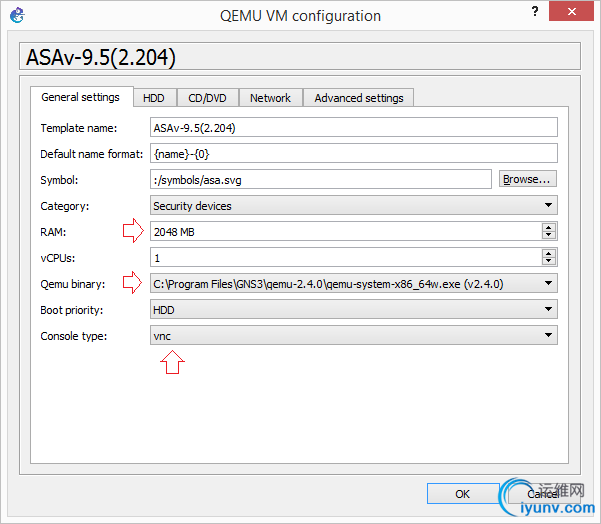This screenshot has height=524, width=601.
Task: Click the Template name label
Action: pyautogui.click(x=79, y=128)
